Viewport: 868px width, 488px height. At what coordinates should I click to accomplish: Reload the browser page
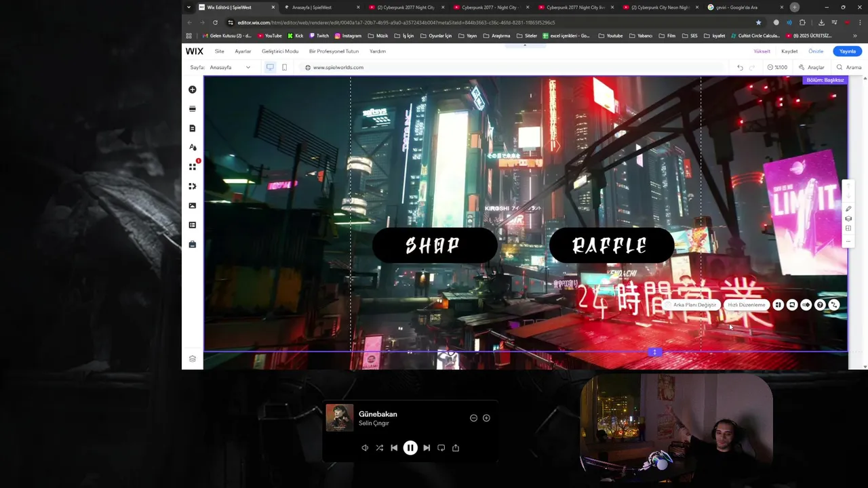point(215,22)
